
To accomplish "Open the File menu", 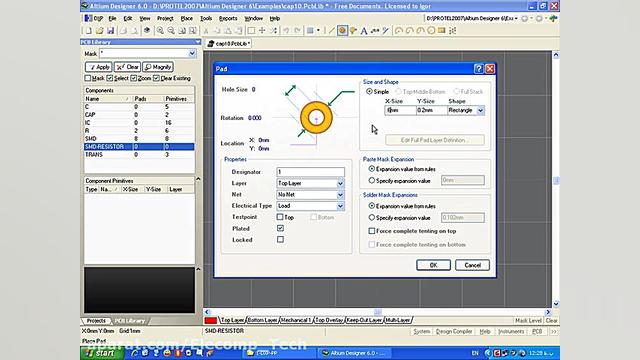I will (x=112, y=18).
